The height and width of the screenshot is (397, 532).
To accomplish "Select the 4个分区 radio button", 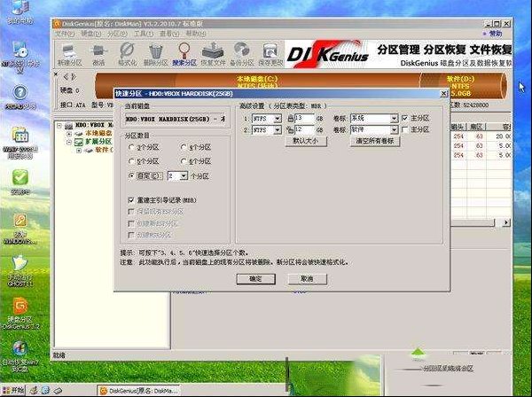I will (x=184, y=147).
